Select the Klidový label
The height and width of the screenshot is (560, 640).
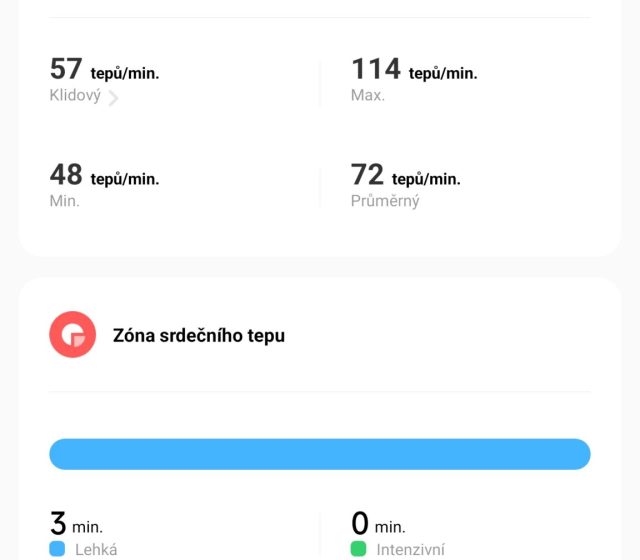75,96
